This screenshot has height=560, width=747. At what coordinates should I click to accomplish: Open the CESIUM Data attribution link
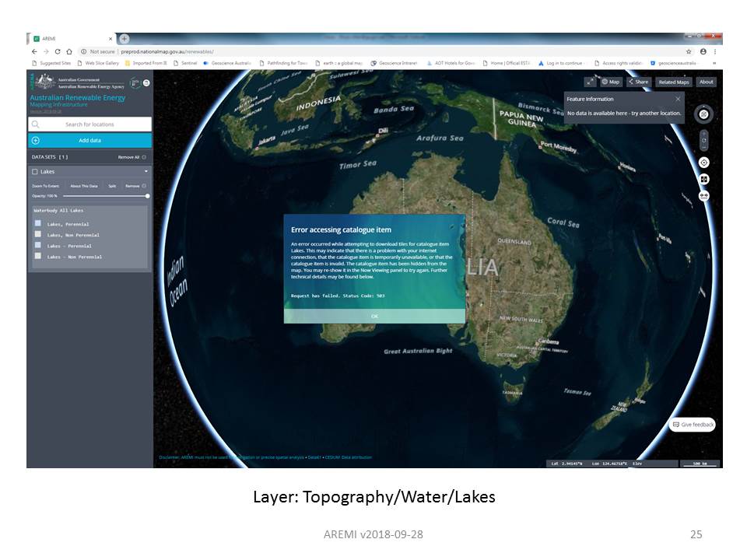[x=349, y=457]
